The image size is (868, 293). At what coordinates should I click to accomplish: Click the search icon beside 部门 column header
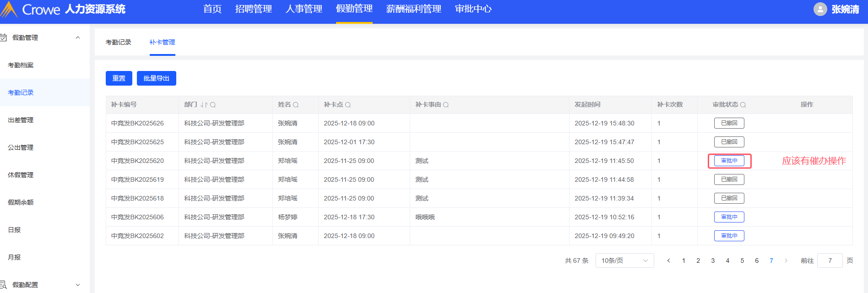213,105
